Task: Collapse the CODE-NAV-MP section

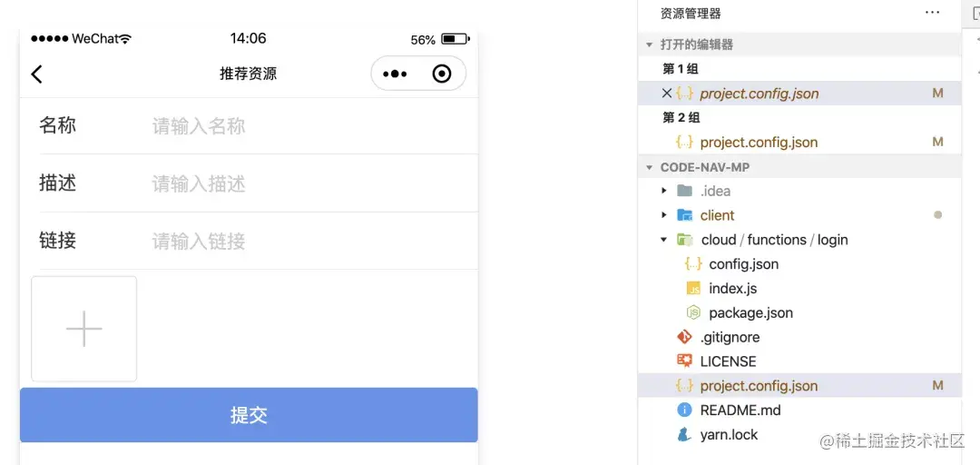Action: (x=650, y=168)
